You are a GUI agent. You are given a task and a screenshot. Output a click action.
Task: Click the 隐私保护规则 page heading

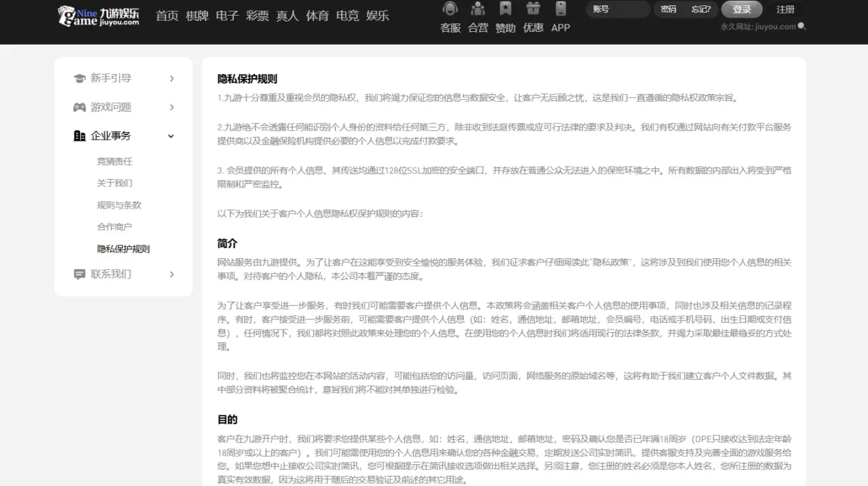(248, 79)
